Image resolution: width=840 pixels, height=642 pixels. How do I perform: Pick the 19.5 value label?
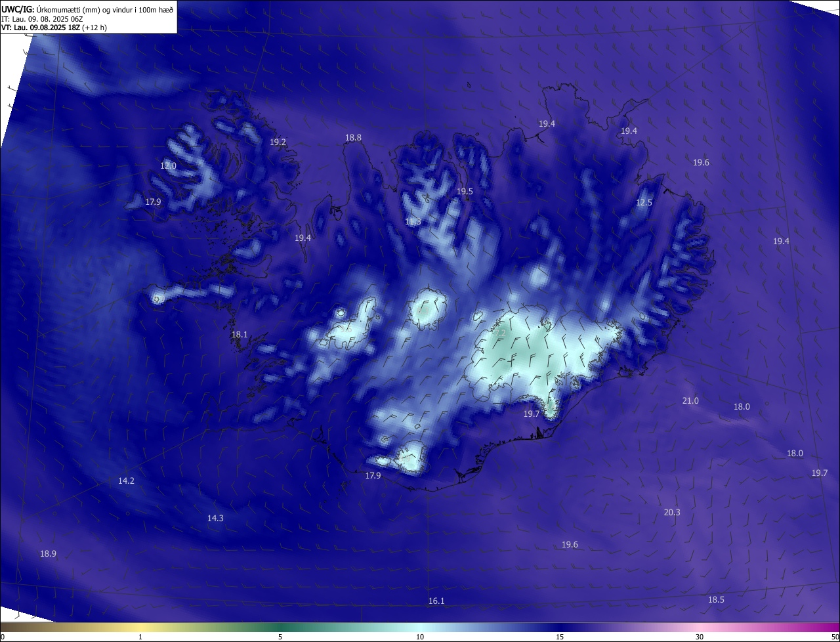[465, 191]
